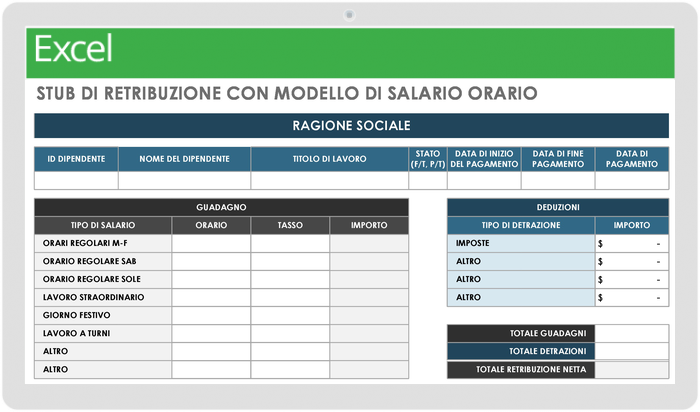This screenshot has width=700, height=412.
Task: Select the DATA DI PAGAMENTO header
Action: [632, 159]
